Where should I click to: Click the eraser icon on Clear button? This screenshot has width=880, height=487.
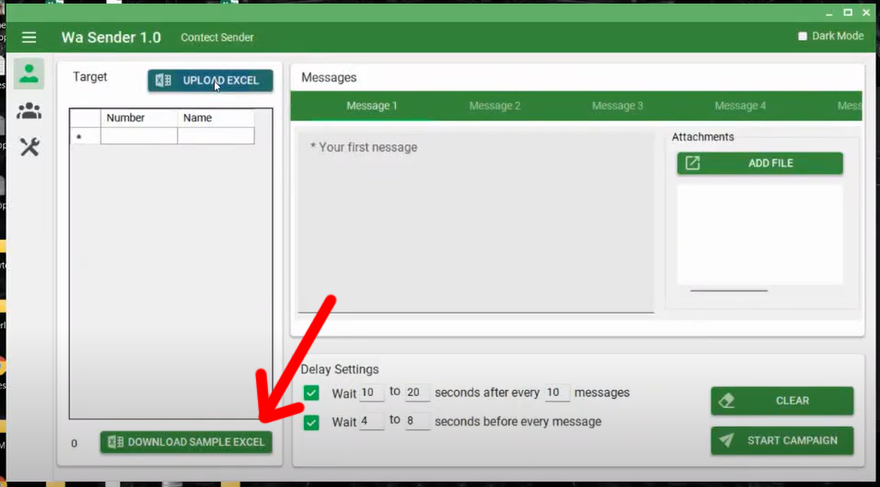727,400
